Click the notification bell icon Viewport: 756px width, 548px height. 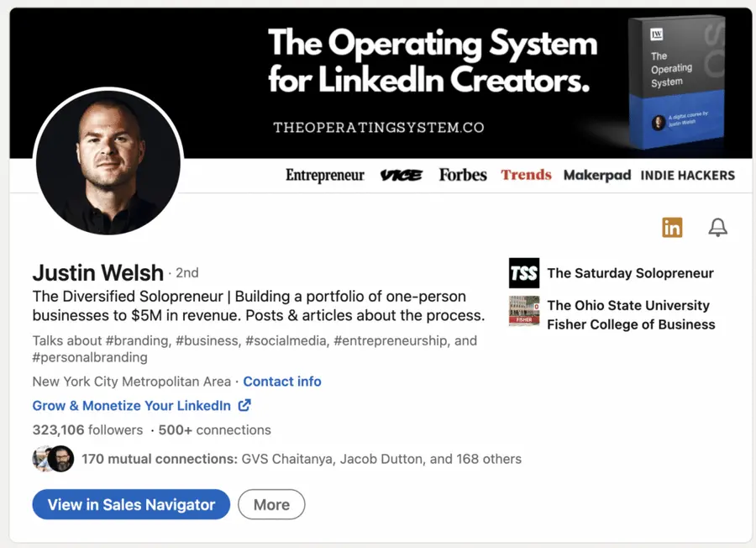coord(717,227)
